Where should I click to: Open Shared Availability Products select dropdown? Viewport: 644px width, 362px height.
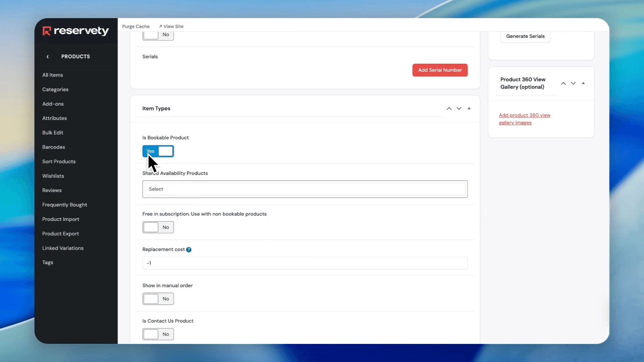(x=305, y=189)
